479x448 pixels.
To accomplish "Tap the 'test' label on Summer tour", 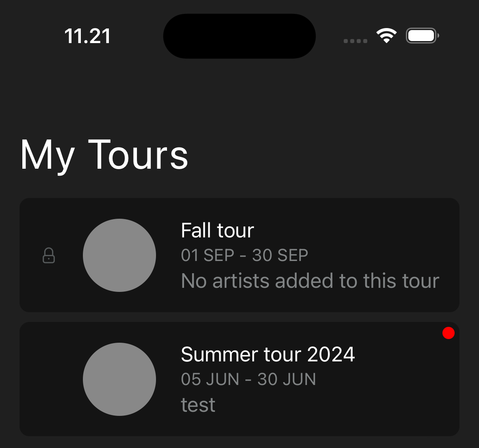I will (x=198, y=404).
